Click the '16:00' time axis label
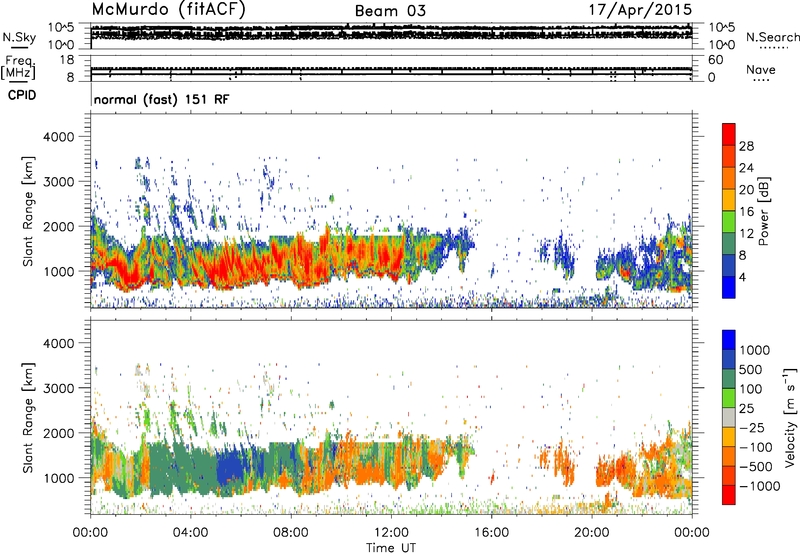This screenshot has width=800, height=554. (x=491, y=533)
